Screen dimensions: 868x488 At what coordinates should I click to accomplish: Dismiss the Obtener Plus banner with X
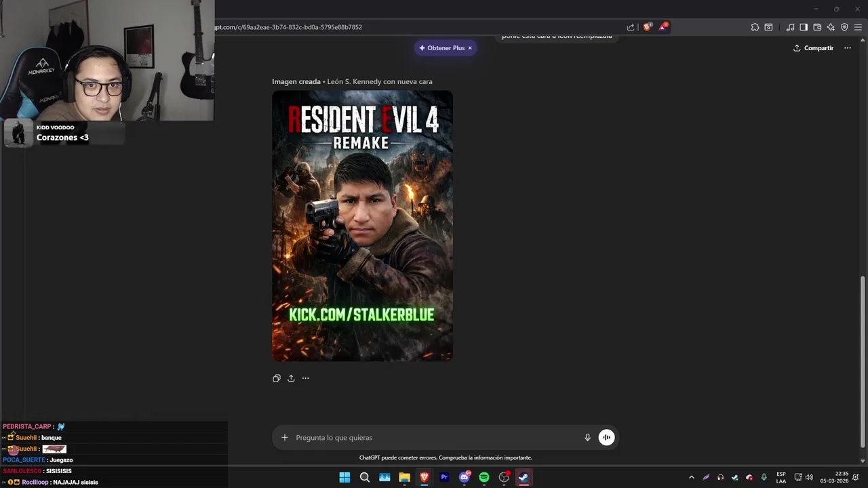pyautogui.click(x=470, y=48)
